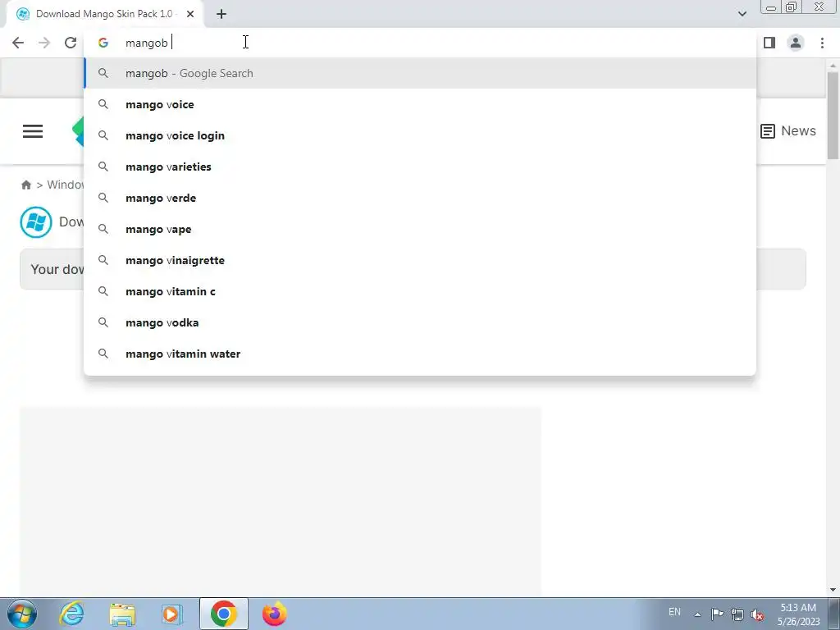Select the Download Mango Skin Pack tab
Viewport: 840px width, 630px height.
pos(104,14)
